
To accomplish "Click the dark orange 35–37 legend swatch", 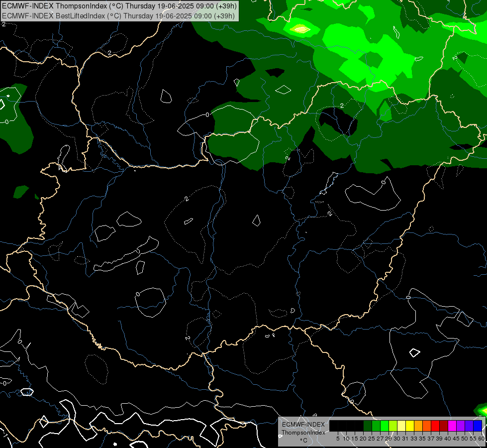I will click(427, 426).
